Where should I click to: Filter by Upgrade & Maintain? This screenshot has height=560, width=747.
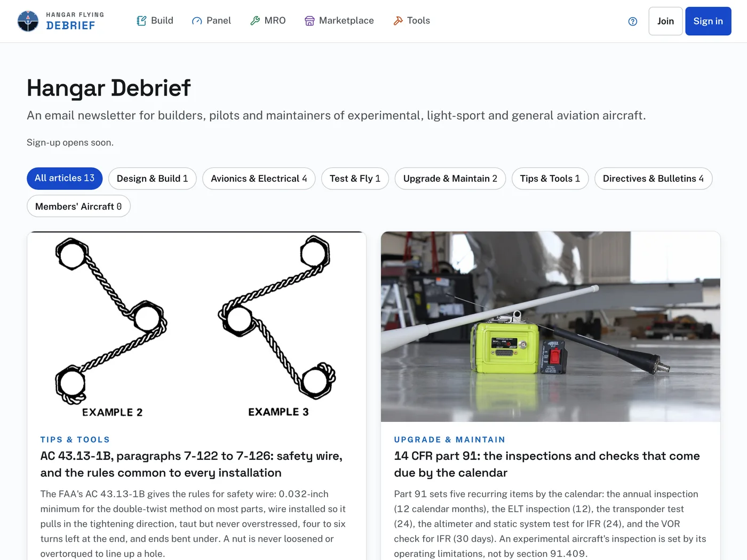[x=450, y=179]
